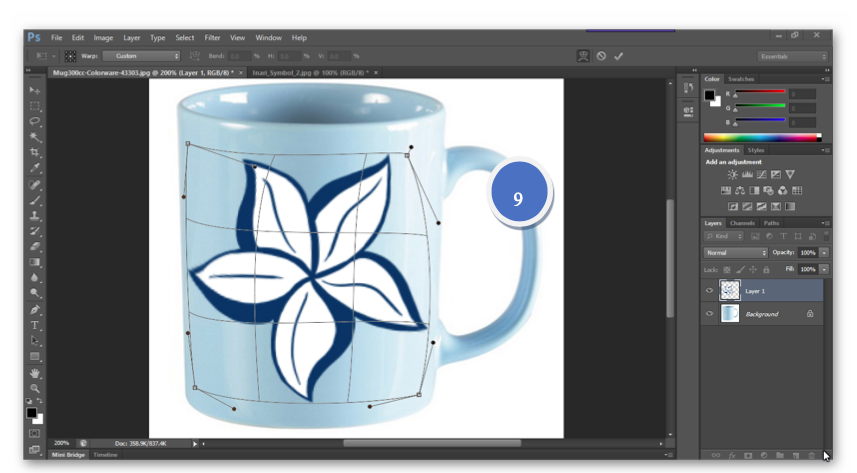This screenshot has height=473, width=857.
Task: Switch to the Channels tab
Action: tap(742, 223)
